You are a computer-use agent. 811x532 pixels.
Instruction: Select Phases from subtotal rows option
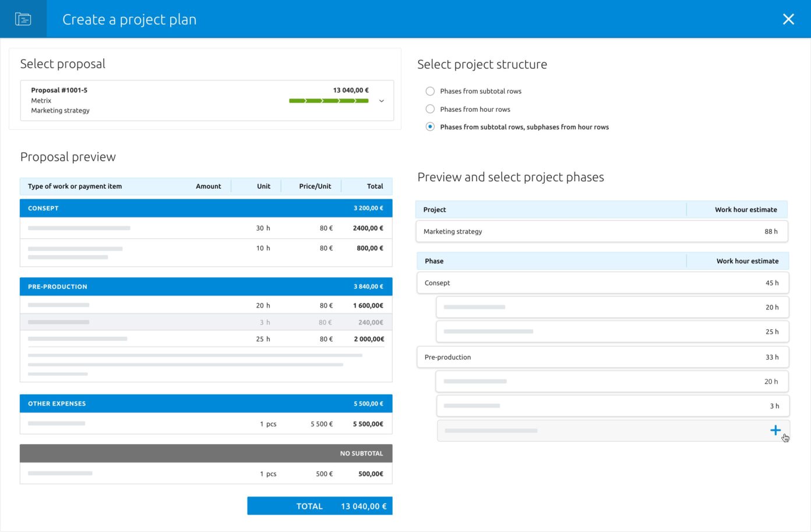click(430, 91)
